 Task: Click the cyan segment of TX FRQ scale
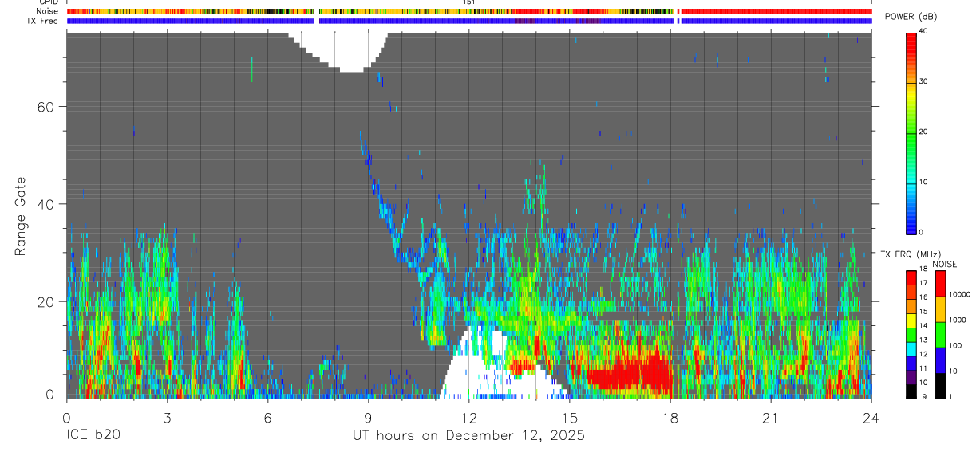911,348
